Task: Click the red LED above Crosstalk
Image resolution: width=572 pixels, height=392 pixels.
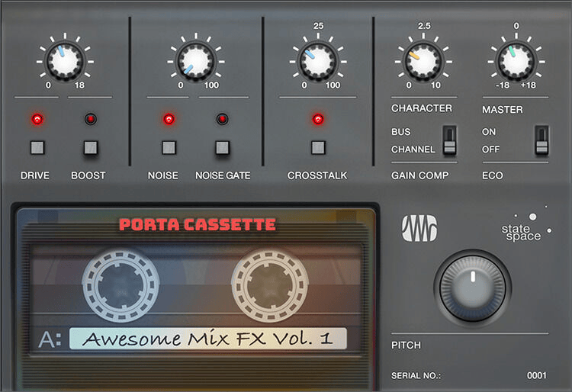Action: click(318, 120)
